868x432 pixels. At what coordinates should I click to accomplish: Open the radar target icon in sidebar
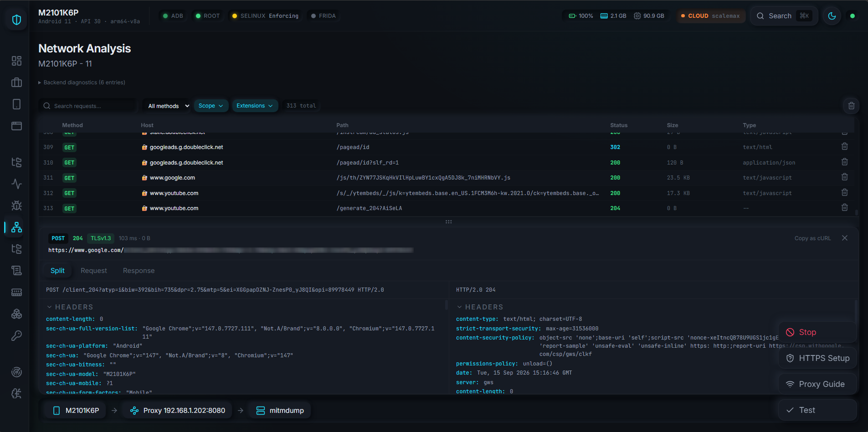click(16, 372)
